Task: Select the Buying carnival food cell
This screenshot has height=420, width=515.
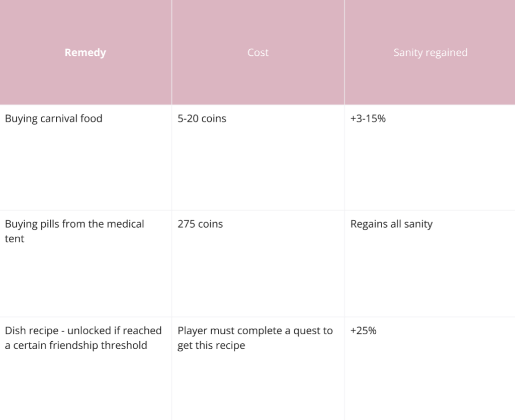Action: click(85, 158)
